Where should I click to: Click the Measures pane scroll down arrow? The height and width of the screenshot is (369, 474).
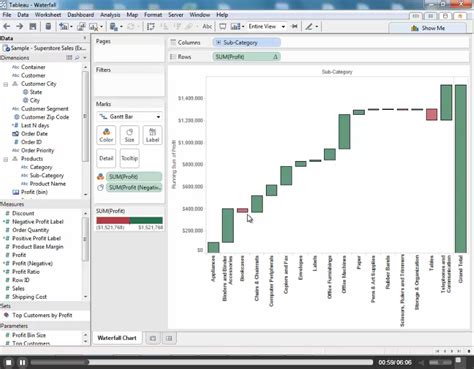tap(86, 297)
